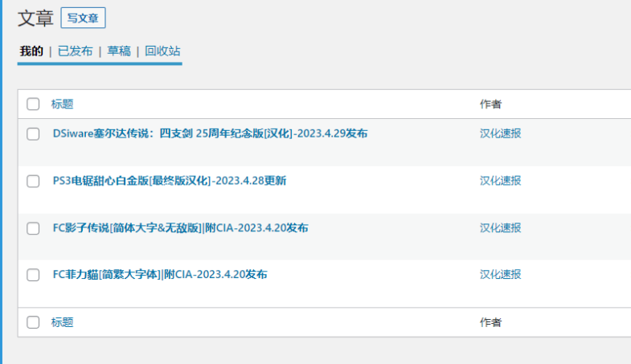
Task: Check the FC菲力貓 post checkbox
Action: [x=33, y=275]
